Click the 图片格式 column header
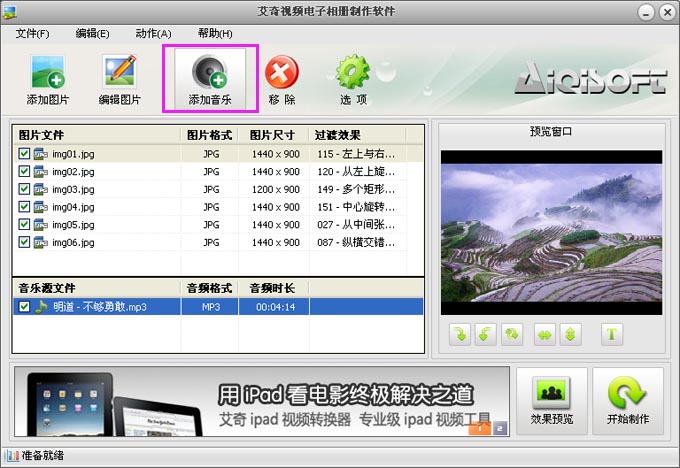 click(x=209, y=135)
